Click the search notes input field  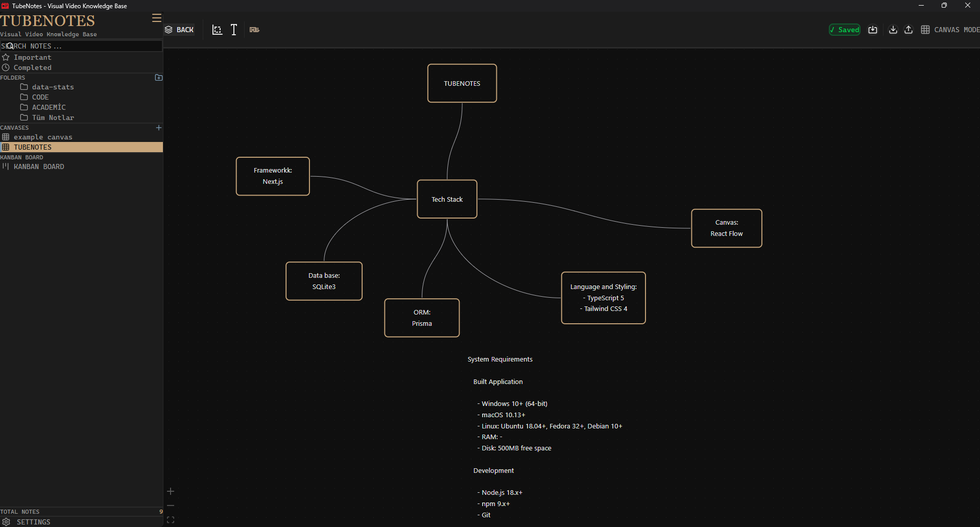coord(82,46)
